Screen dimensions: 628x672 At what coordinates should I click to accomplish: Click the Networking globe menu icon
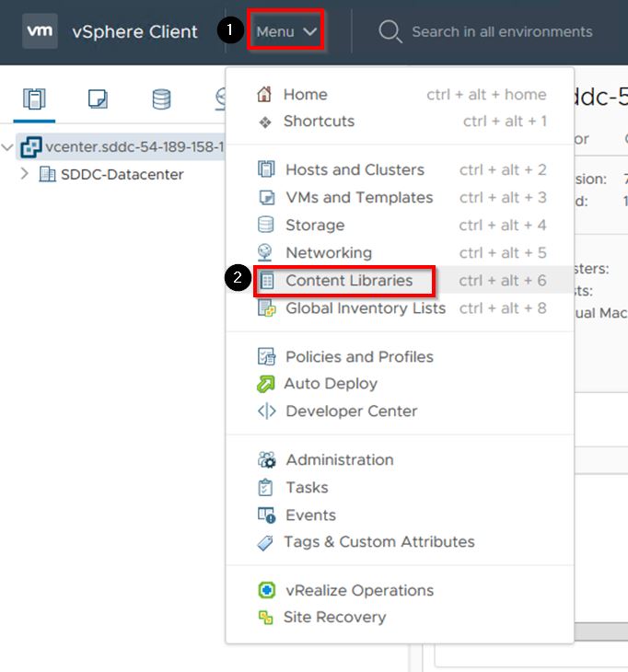[264, 252]
